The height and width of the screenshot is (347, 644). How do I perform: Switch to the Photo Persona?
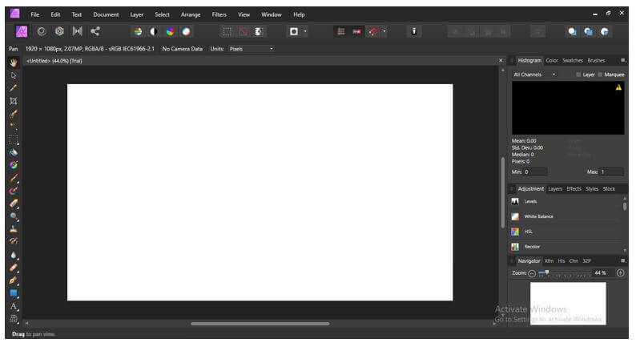[22, 31]
